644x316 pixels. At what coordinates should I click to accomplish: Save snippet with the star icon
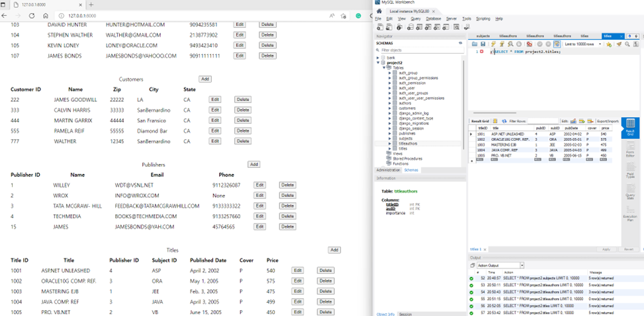609,44
